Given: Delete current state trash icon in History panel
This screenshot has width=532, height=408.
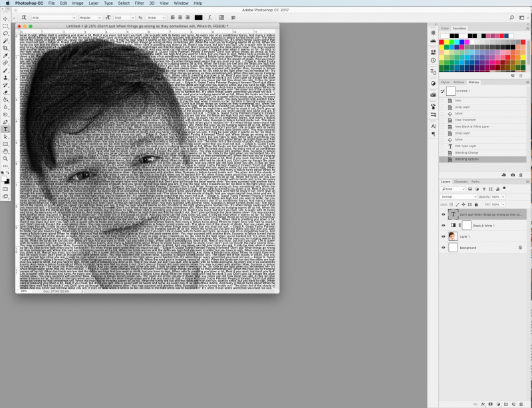Looking at the screenshot, I should 521,175.
